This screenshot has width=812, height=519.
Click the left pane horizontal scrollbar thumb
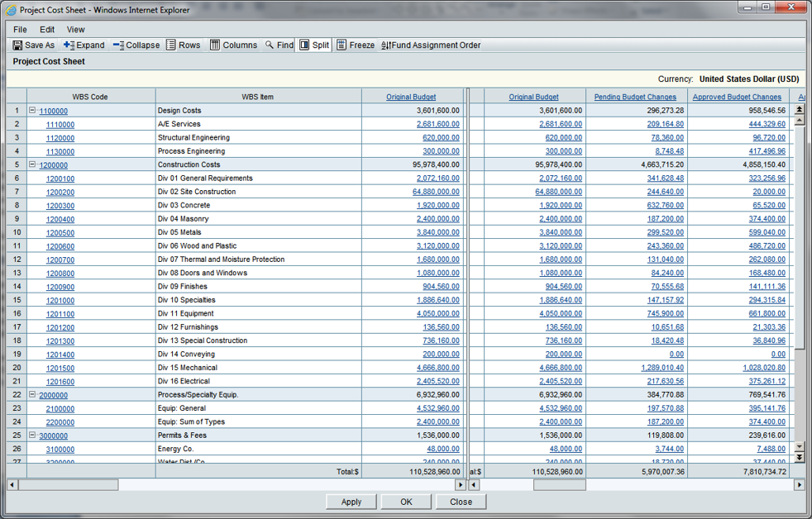click(68, 485)
